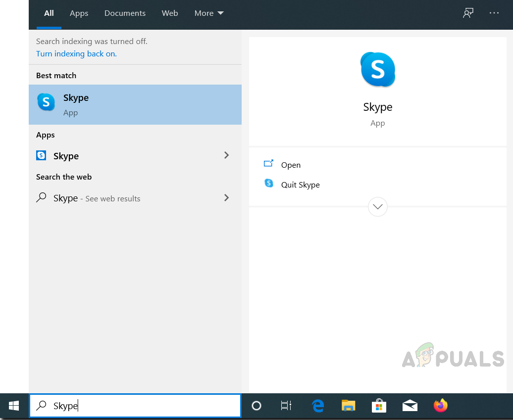Switch to the Apps tab
513x420 pixels.
pyautogui.click(x=79, y=13)
